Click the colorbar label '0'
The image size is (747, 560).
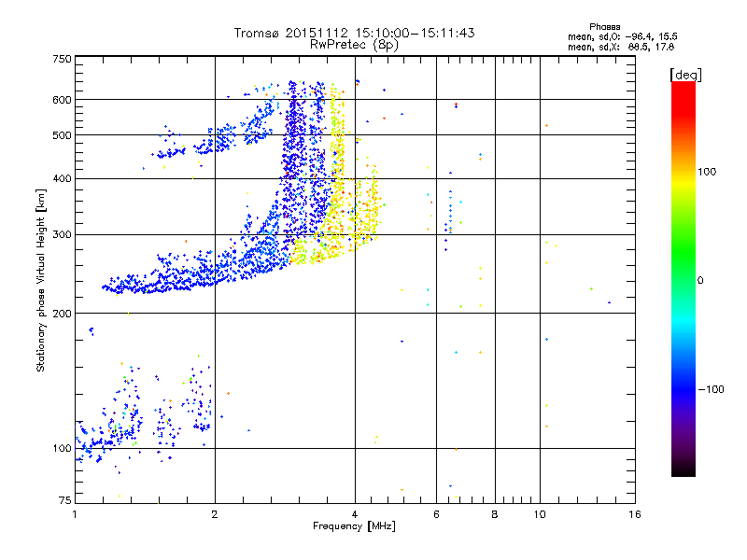[700, 280]
